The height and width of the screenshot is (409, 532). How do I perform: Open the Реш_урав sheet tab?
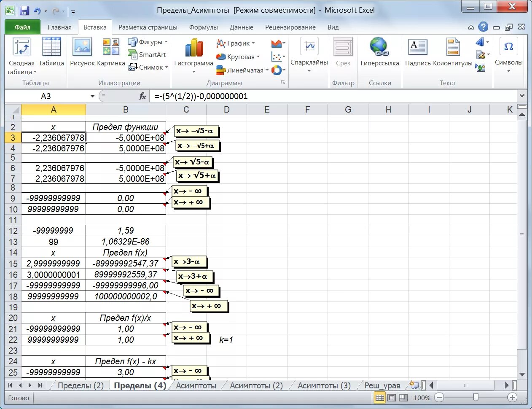click(x=382, y=385)
